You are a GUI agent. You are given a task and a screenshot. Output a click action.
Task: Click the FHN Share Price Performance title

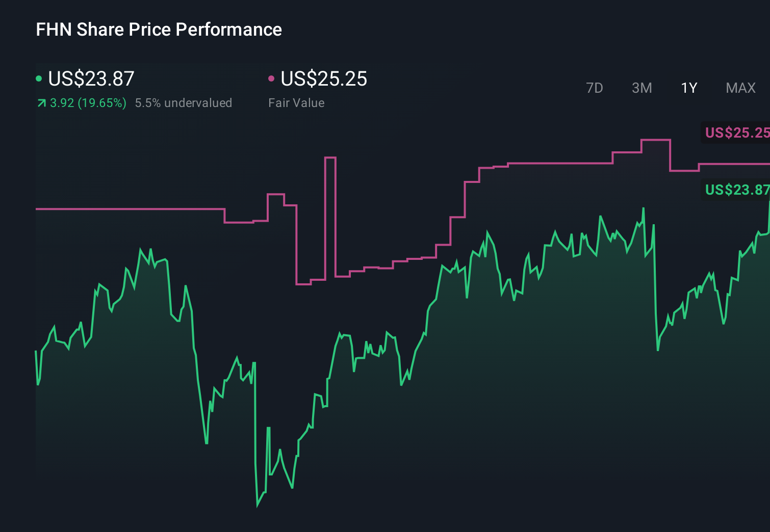[159, 30]
